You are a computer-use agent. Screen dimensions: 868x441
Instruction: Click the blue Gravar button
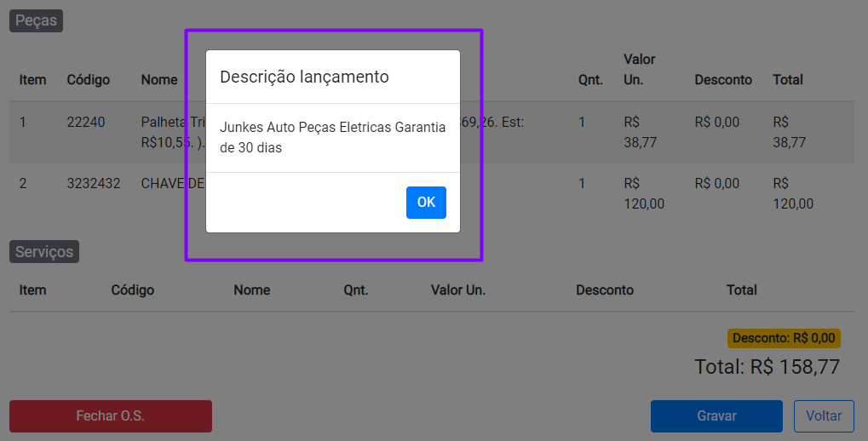click(716, 416)
